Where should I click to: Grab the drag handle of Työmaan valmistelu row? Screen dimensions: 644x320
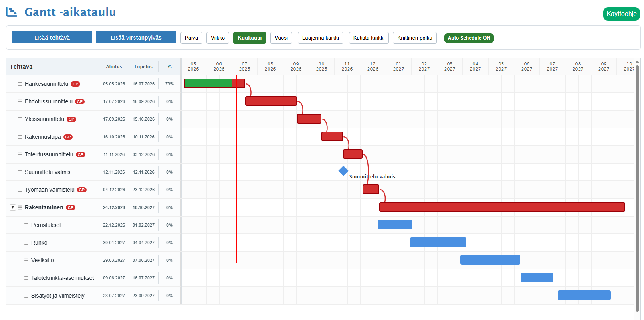coord(20,190)
